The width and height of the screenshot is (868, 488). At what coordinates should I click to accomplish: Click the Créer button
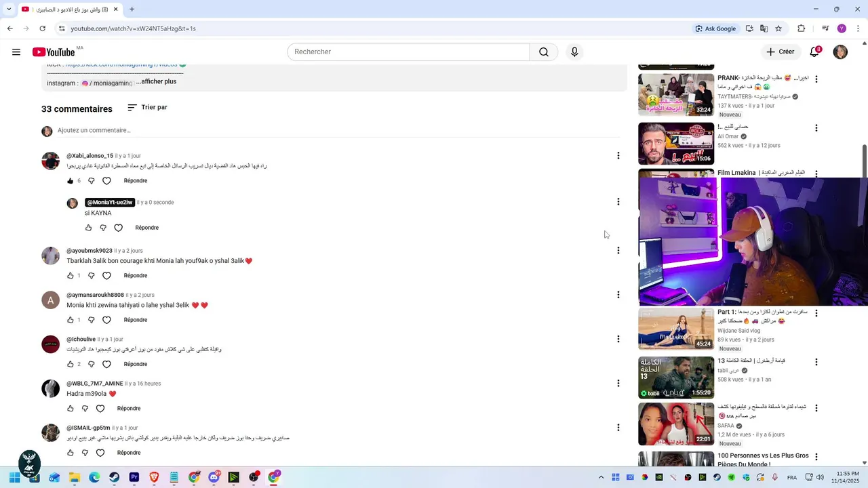[x=780, y=52]
